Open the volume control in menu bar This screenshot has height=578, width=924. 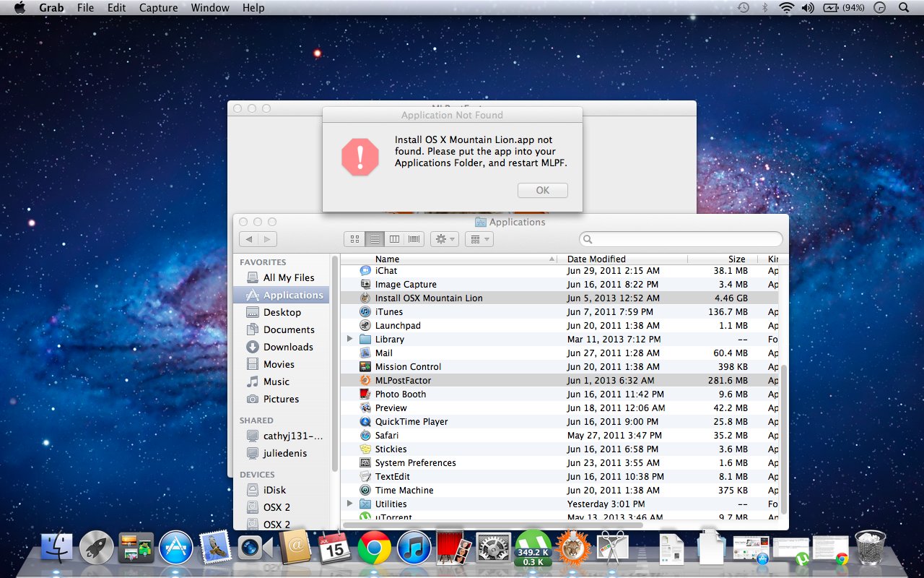pos(808,8)
